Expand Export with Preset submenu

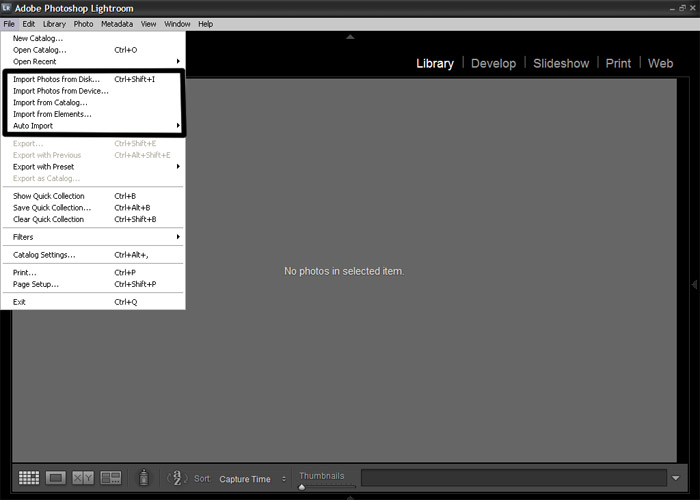pos(93,167)
